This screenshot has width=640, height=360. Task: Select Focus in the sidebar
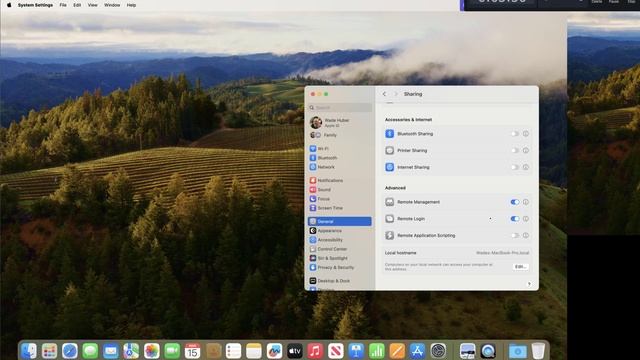coord(340,199)
